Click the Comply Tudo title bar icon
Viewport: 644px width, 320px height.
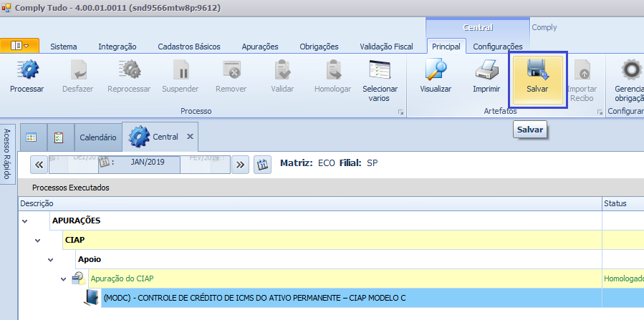[6, 8]
